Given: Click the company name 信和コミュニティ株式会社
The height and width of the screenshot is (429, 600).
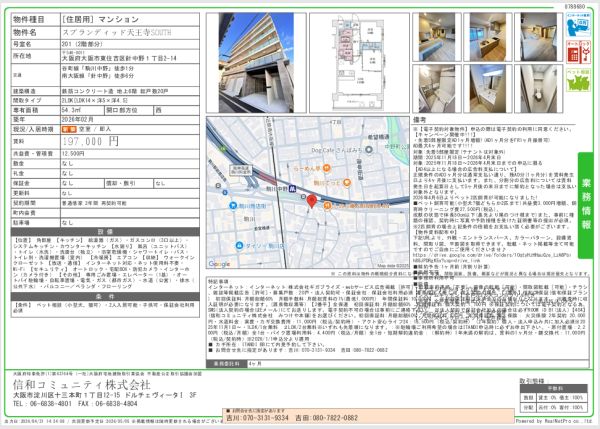Looking at the screenshot, I should point(82,385).
